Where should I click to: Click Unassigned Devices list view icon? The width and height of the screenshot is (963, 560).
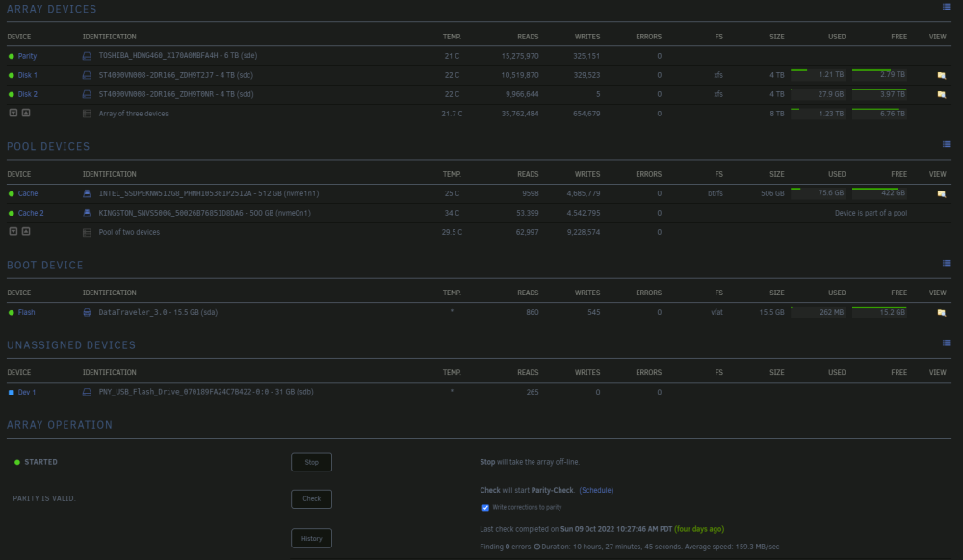[947, 343]
